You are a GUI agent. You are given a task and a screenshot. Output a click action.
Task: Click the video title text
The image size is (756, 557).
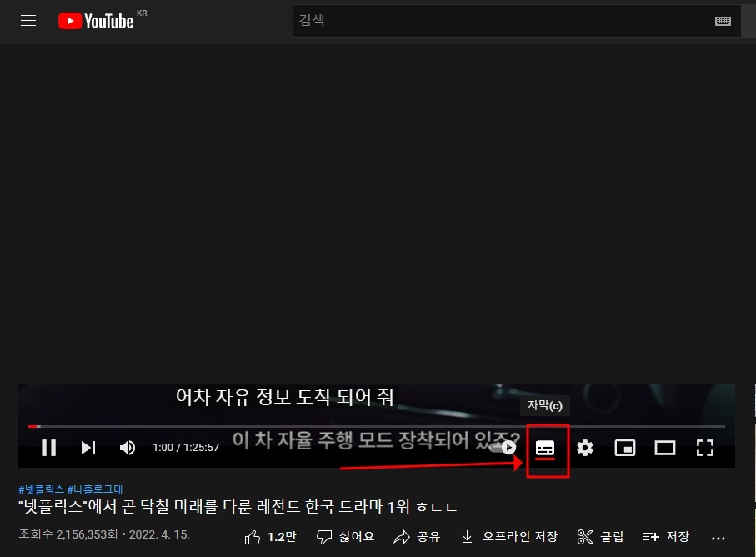point(238,507)
